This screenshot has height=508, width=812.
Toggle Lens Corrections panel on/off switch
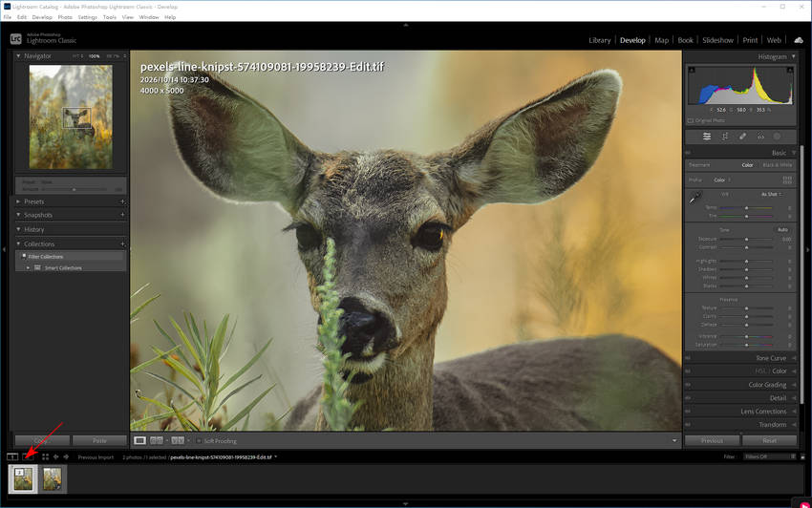tap(688, 412)
